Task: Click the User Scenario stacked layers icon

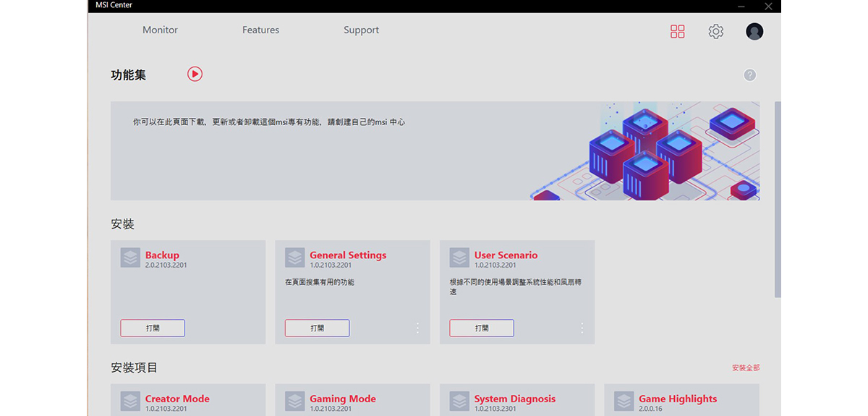Action: (x=459, y=258)
